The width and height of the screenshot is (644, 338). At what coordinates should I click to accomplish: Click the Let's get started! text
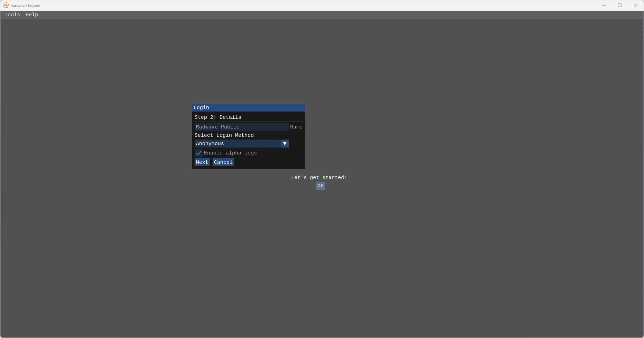point(319,177)
